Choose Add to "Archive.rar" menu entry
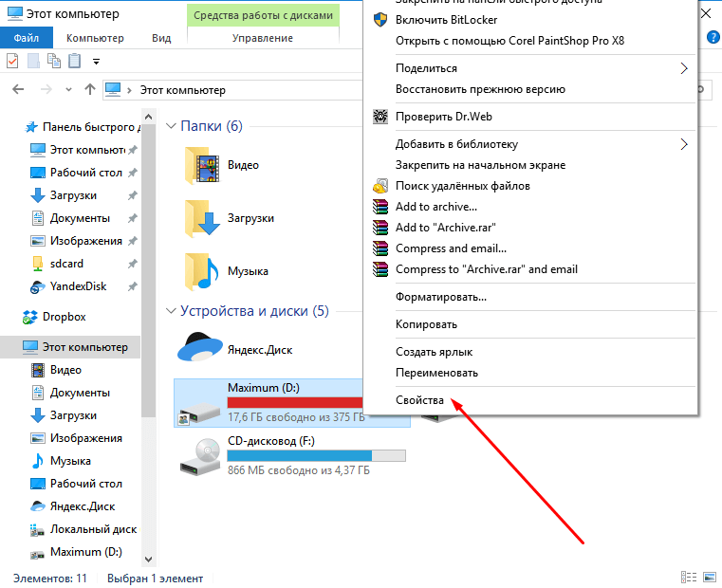The image size is (722, 588). coord(529,227)
